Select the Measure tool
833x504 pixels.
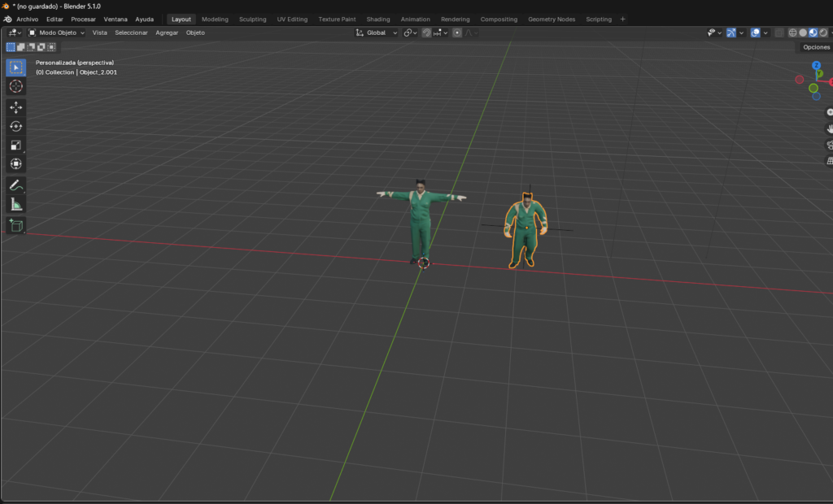[15, 205]
